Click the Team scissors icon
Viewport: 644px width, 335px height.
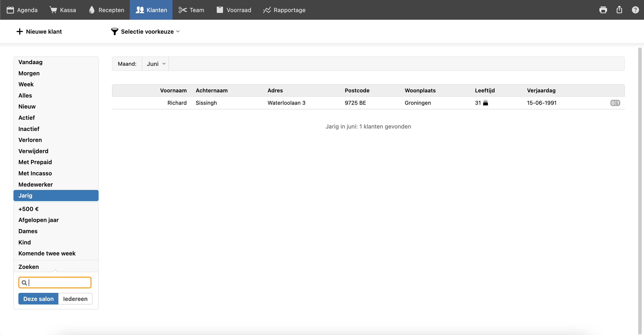coord(182,10)
